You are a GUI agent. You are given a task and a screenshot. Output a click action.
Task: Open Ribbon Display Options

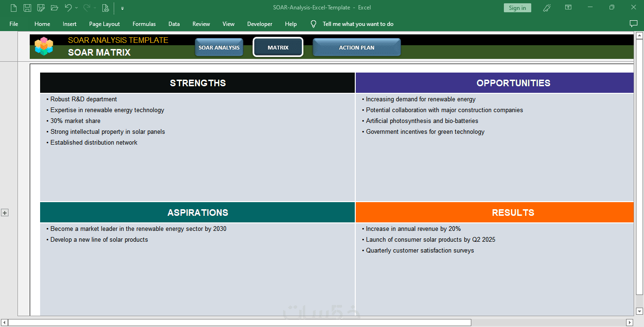569,8
